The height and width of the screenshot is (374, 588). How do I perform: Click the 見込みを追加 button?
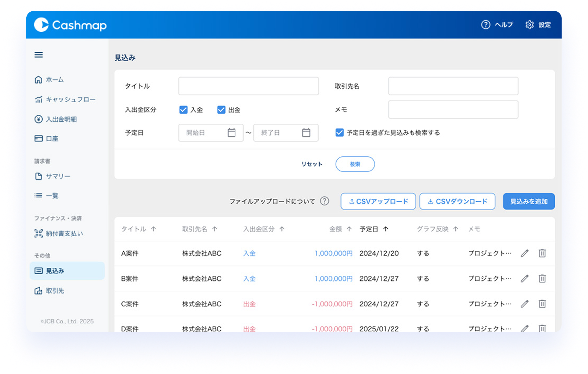[x=529, y=201]
